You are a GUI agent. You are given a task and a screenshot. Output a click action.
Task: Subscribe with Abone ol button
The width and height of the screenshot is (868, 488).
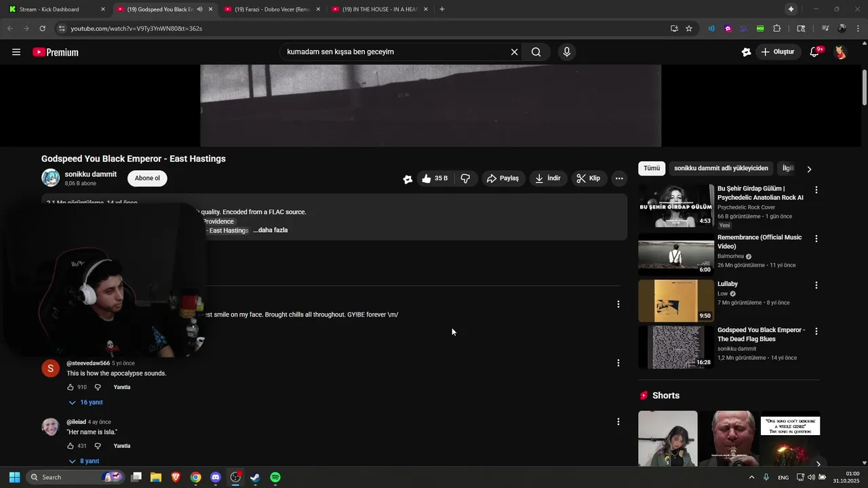click(147, 178)
